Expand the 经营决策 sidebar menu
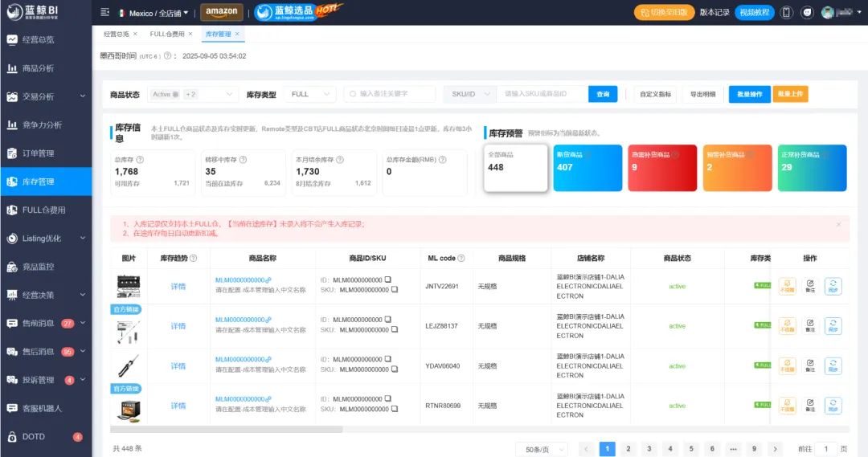This screenshot has width=868, height=457. [x=46, y=295]
